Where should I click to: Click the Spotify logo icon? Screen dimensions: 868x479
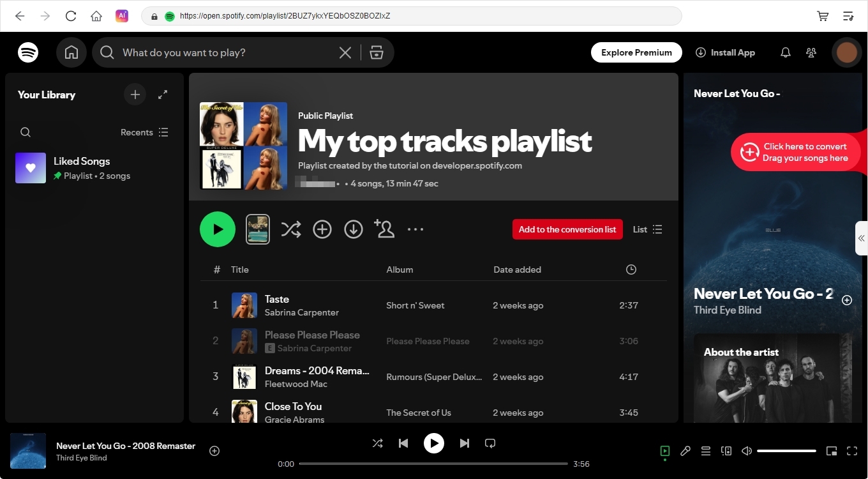pos(28,52)
